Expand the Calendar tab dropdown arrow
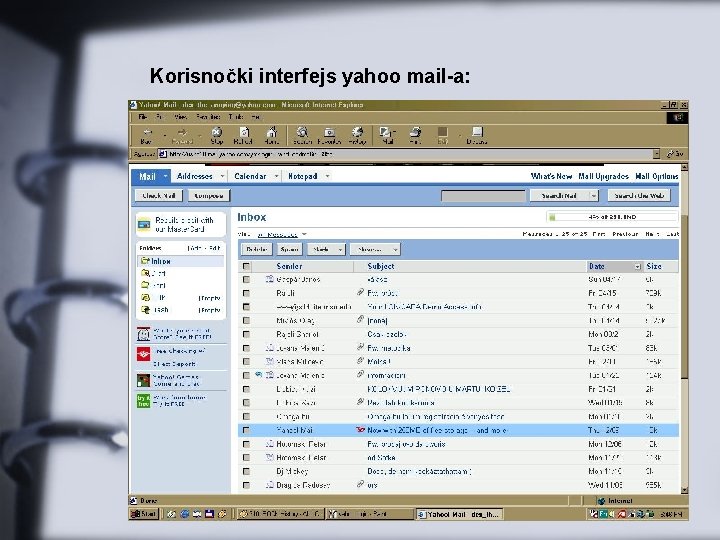 pos(276,176)
